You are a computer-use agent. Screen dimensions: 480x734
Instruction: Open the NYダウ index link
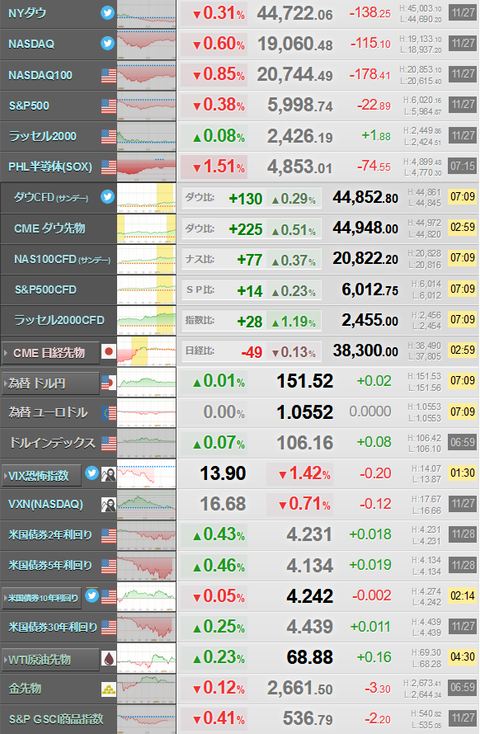click(x=27, y=13)
